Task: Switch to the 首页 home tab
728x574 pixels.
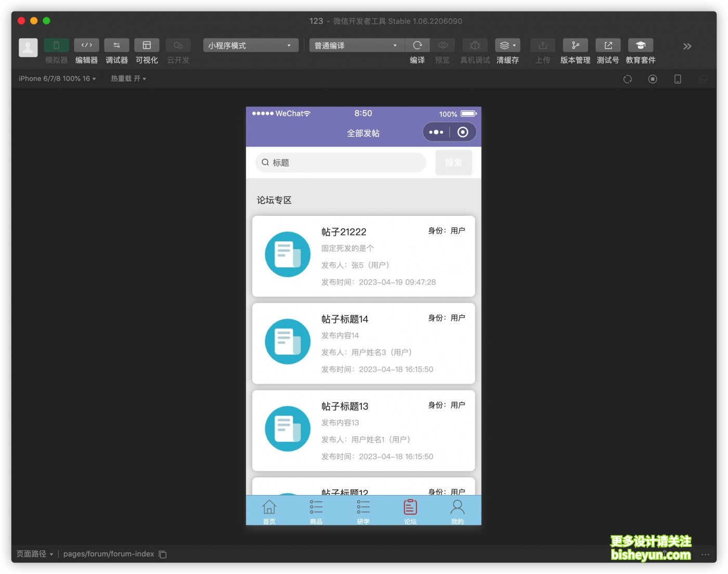Action: (x=269, y=512)
